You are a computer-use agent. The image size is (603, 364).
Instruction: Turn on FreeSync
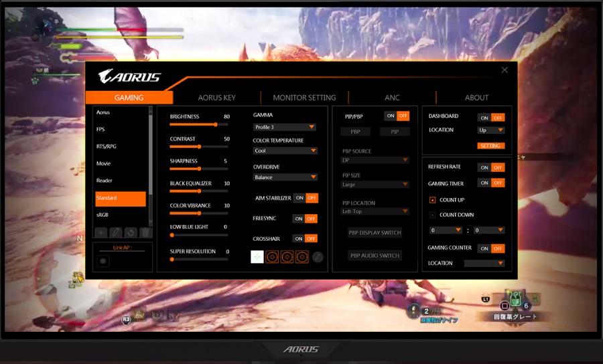299,219
